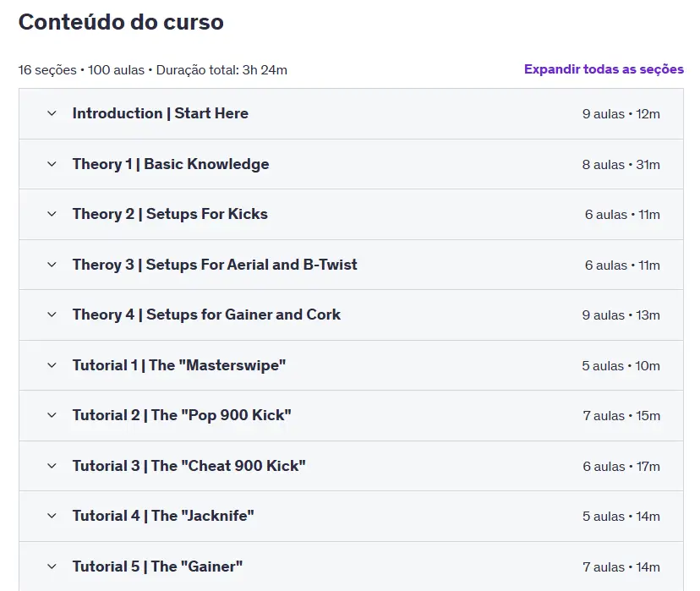Select the 'Tutorial 1 | The Masterswipe' title

(x=179, y=365)
